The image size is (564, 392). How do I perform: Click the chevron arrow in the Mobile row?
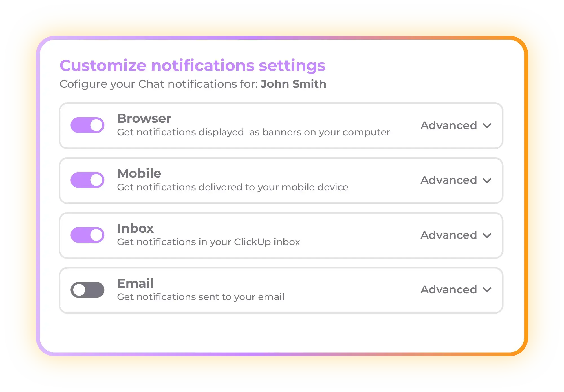tap(487, 180)
